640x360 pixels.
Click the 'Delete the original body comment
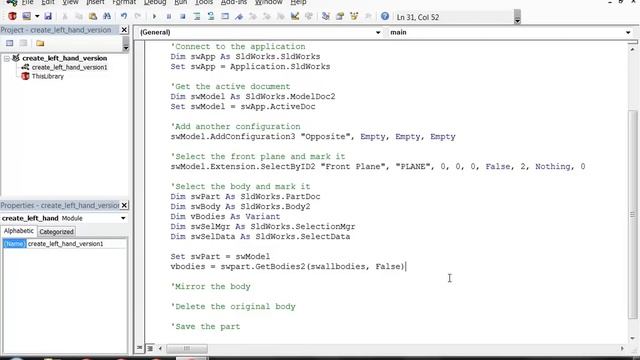tap(233, 307)
